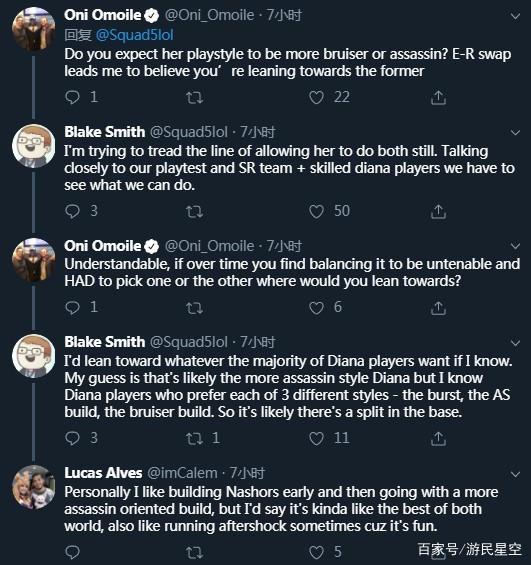Open Oni Omoile's avatar on the top tweet
Viewport: 531px width, 565px height.
pos(34,29)
